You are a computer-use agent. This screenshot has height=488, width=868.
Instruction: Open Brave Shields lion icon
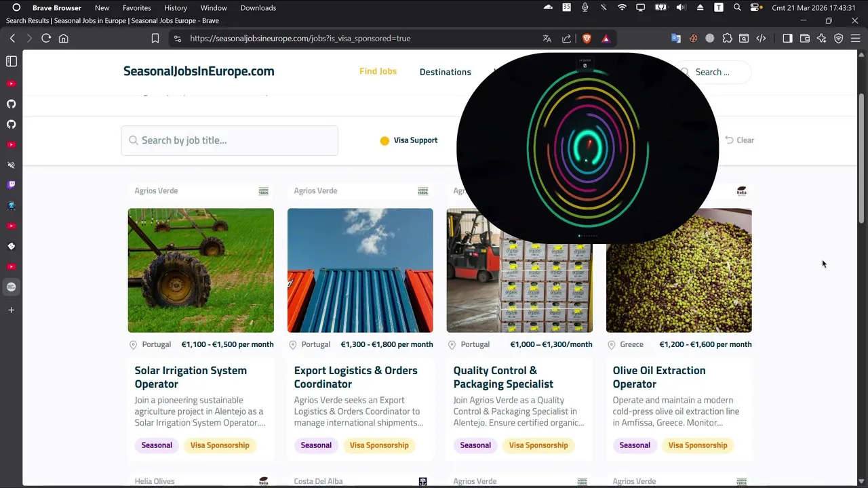pyautogui.click(x=587, y=39)
